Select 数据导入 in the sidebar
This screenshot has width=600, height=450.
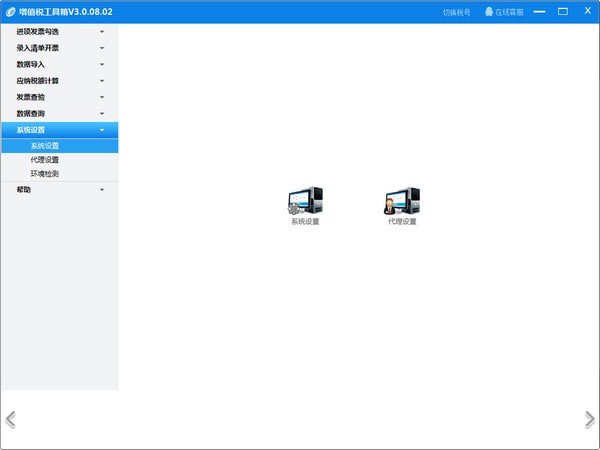coord(30,65)
